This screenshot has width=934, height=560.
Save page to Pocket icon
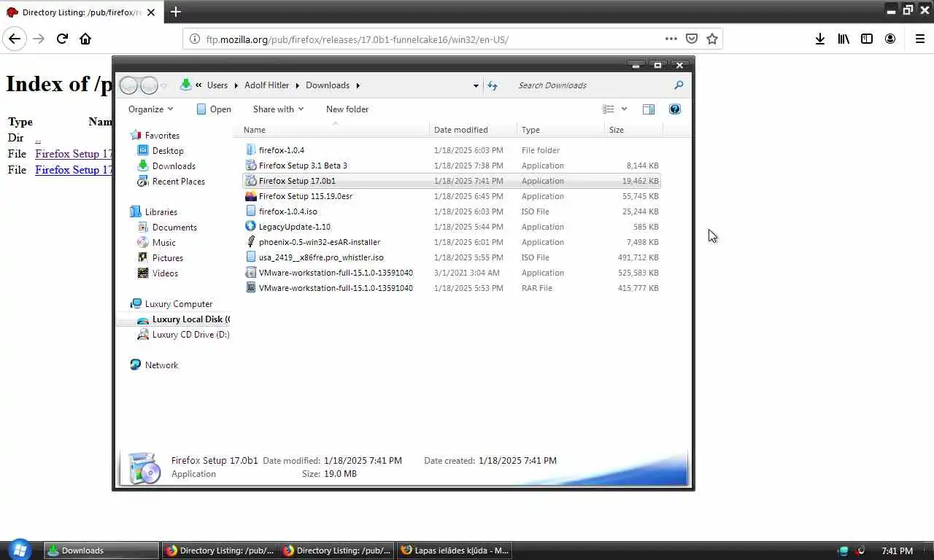coord(692,39)
